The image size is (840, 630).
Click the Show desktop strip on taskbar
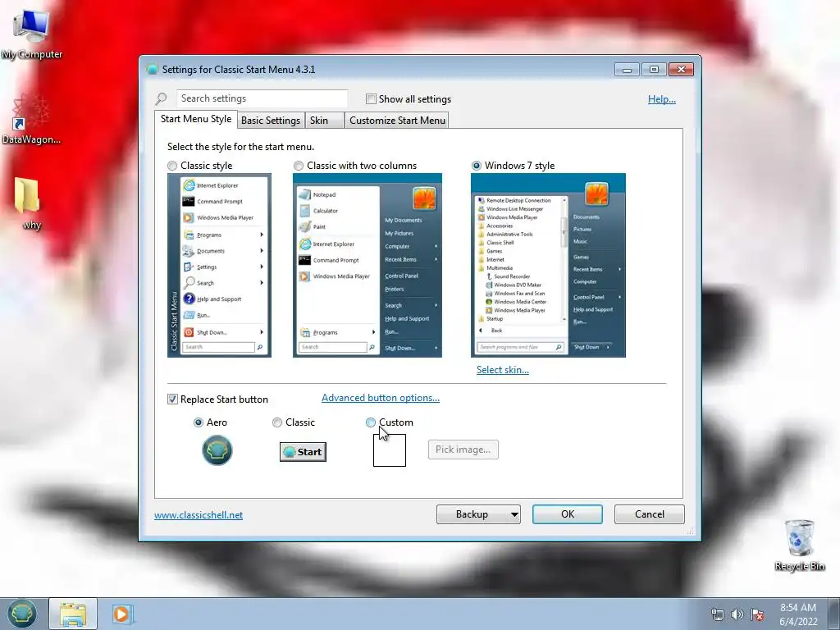[834, 614]
